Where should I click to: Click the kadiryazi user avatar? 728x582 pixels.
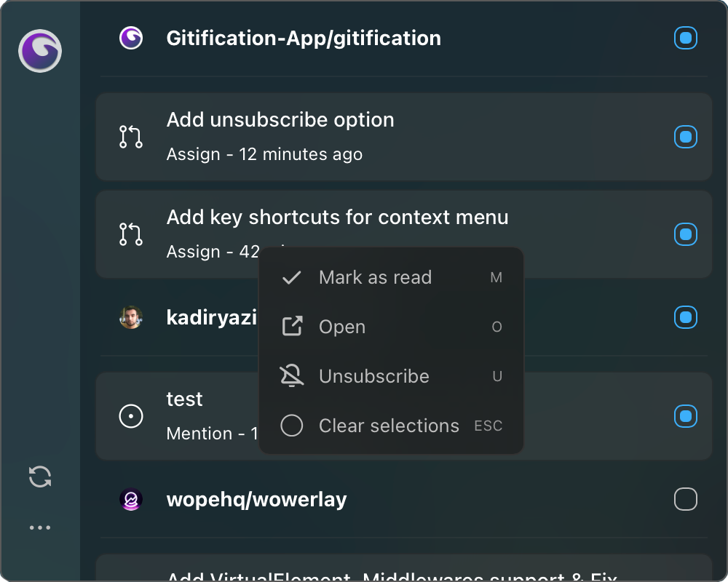click(x=131, y=317)
